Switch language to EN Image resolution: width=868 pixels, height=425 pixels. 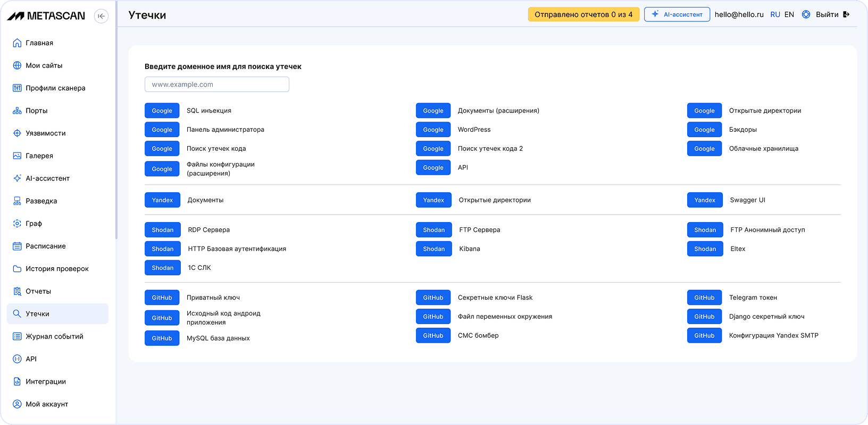click(x=789, y=14)
